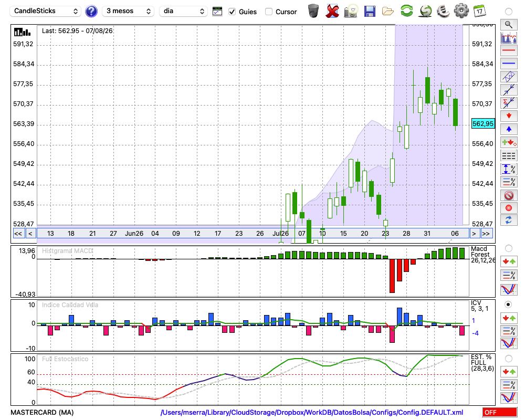Toggle the red OFF button
This screenshot has width=525, height=420.
tap(500, 412)
